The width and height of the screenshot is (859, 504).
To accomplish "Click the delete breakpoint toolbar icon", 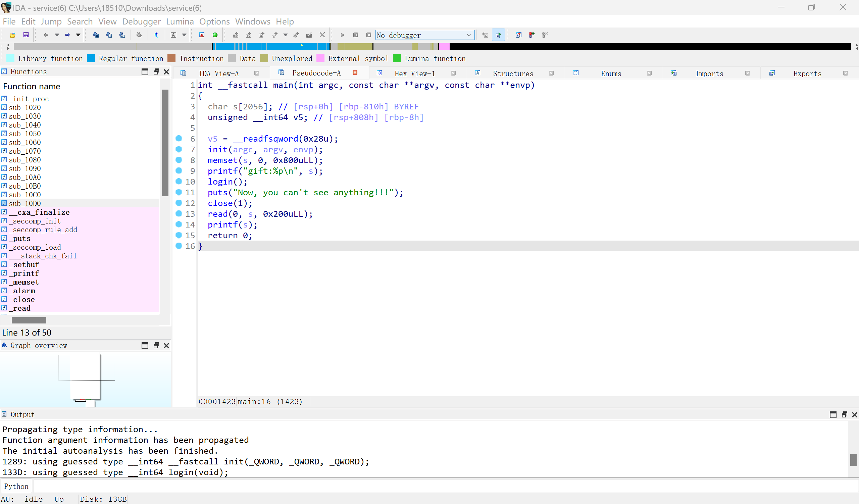I will 545,35.
